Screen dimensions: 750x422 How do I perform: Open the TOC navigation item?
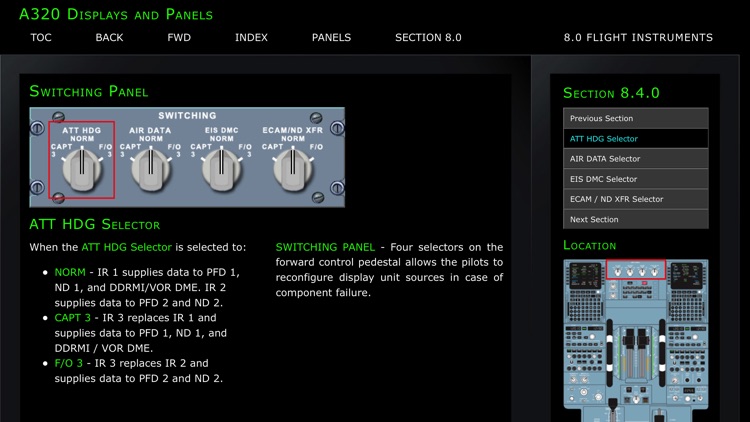tap(41, 37)
